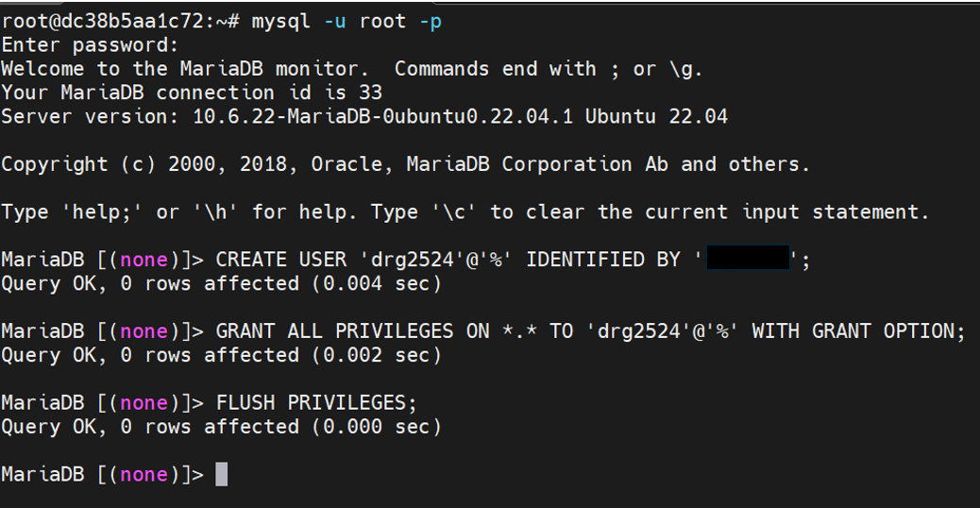Click 'Query OK' result with 0.000 sec
This screenshot has width=980, height=508.
click(x=221, y=427)
